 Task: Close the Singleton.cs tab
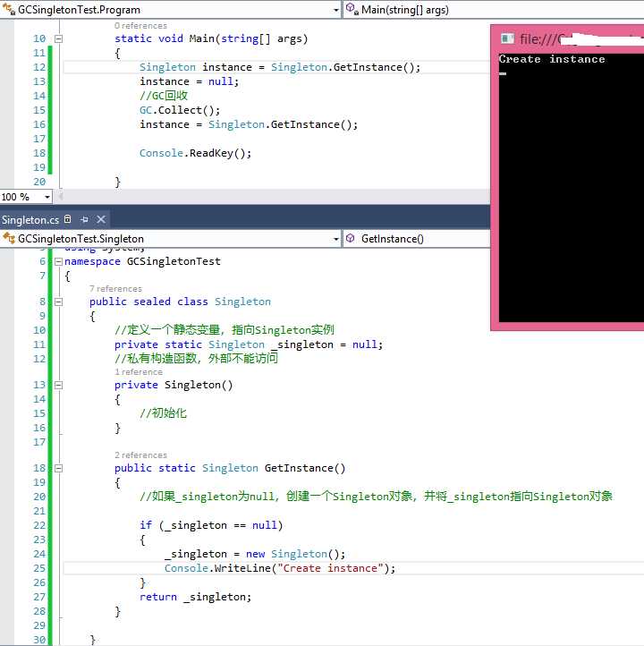click(101, 219)
